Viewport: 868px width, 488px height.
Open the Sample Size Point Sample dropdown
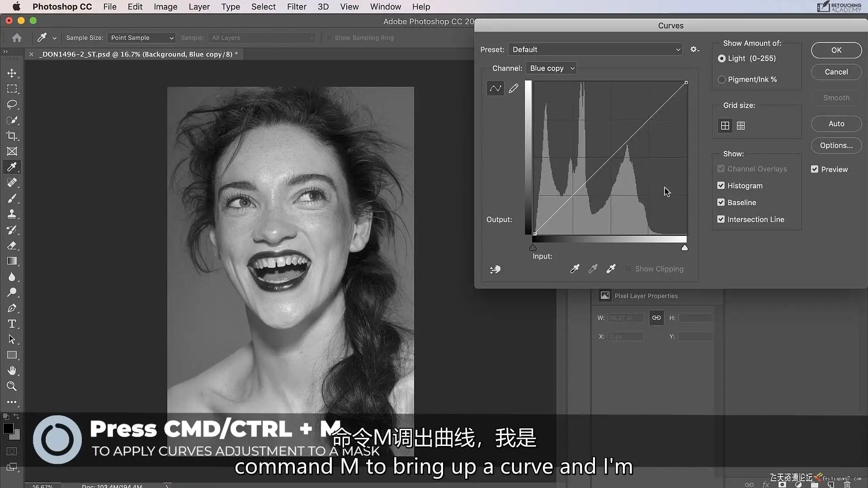(142, 38)
